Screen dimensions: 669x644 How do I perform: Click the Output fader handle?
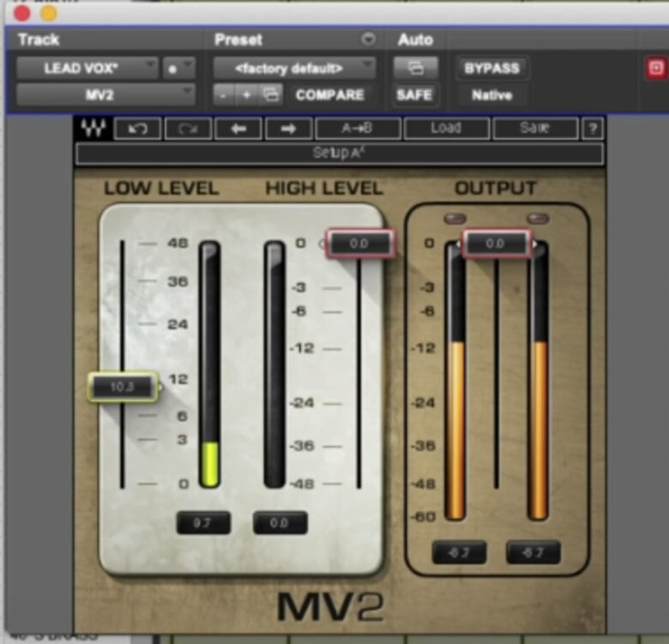[x=496, y=244]
